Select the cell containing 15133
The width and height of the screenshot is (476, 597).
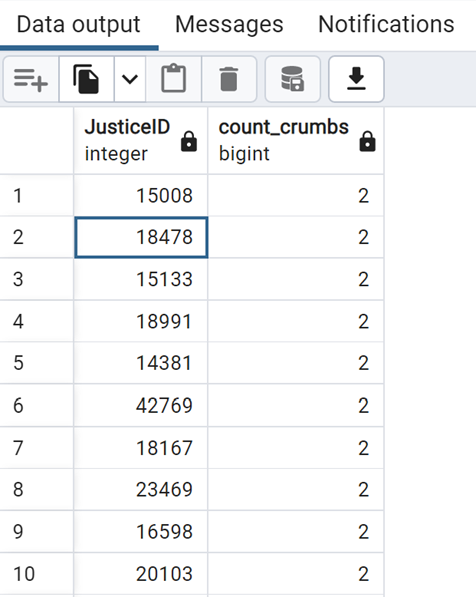pyautogui.click(x=141, y=279)
